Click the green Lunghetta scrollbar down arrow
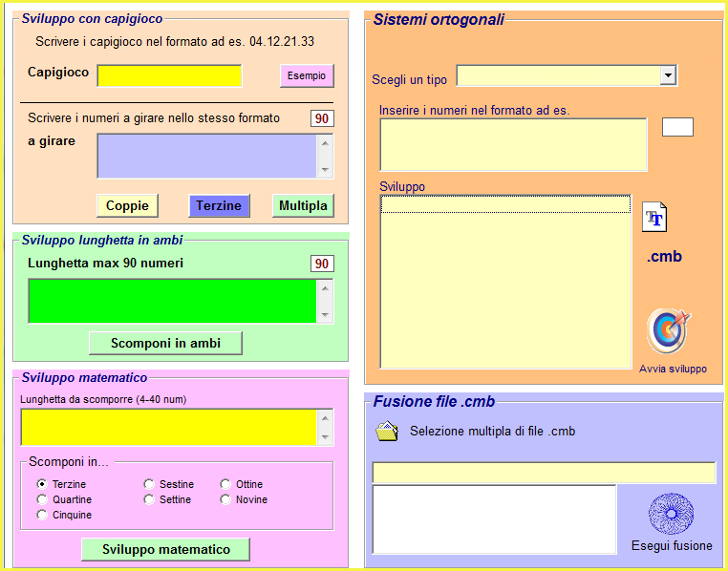Image resolution: width=728 pixels, height=571 pixels. click(x=325, y=314)
